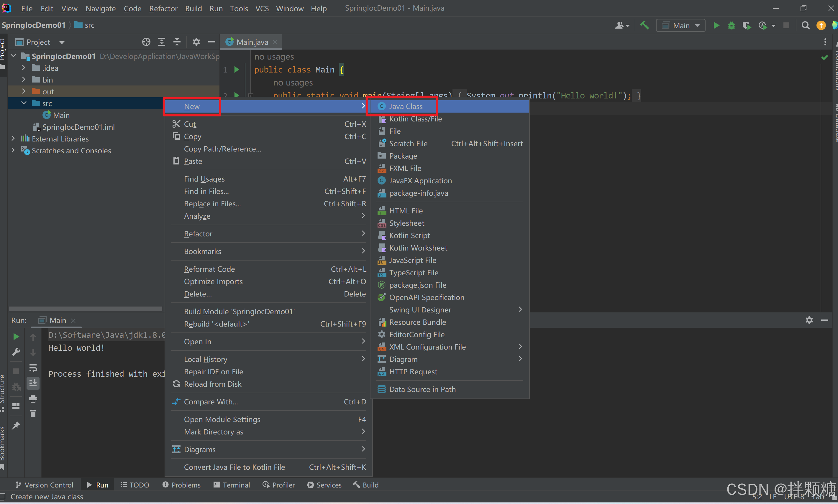838x504 pixels.
Task: Click the green Run button in top toolbar
Action: coord(716,25)
